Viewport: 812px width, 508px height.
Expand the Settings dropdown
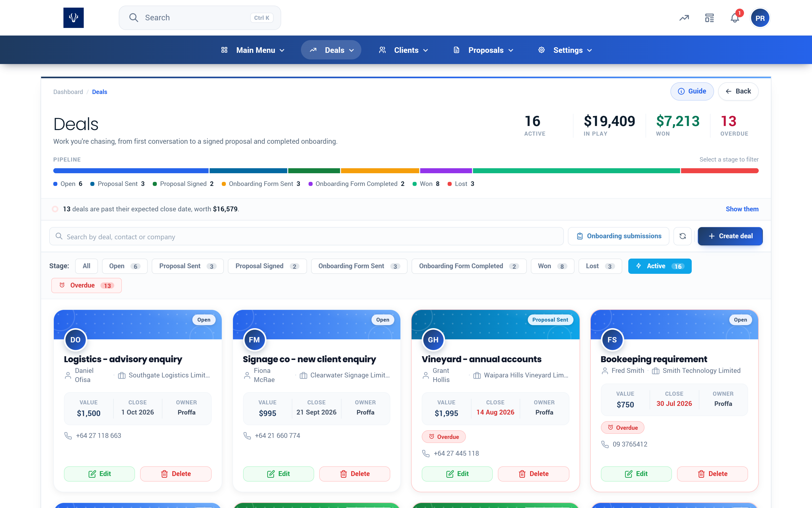[565, 50]
